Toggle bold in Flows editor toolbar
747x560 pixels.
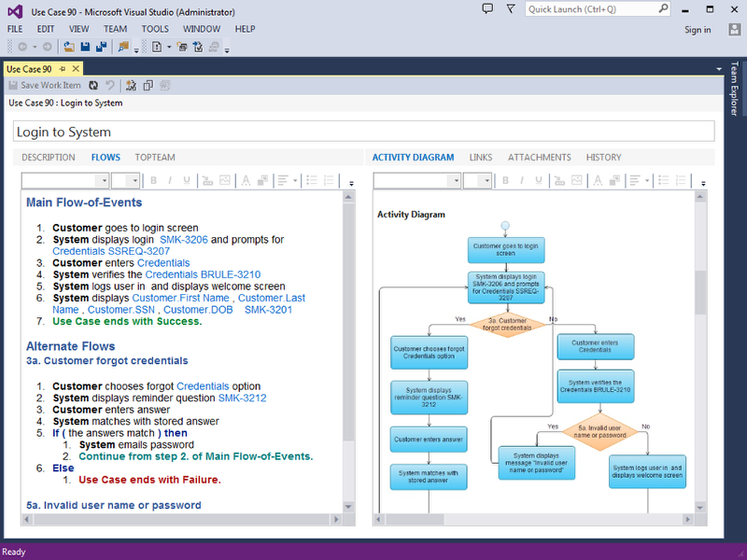pos(153,180)
